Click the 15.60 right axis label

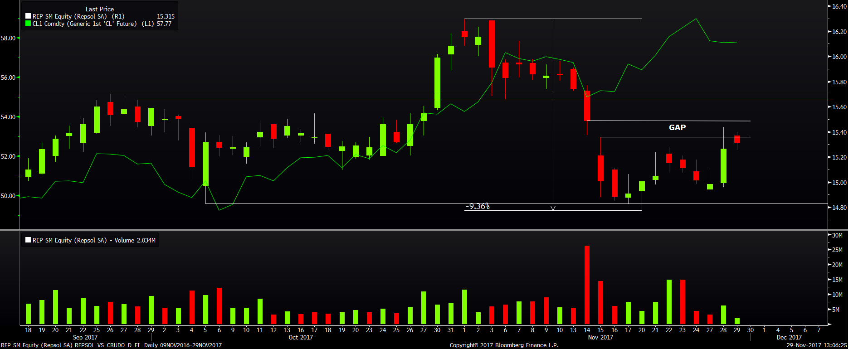coord(839,107)
